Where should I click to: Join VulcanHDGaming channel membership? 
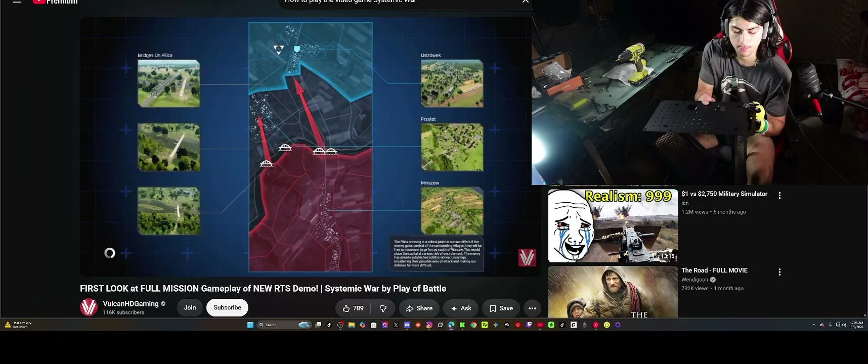tap(190, 307)
